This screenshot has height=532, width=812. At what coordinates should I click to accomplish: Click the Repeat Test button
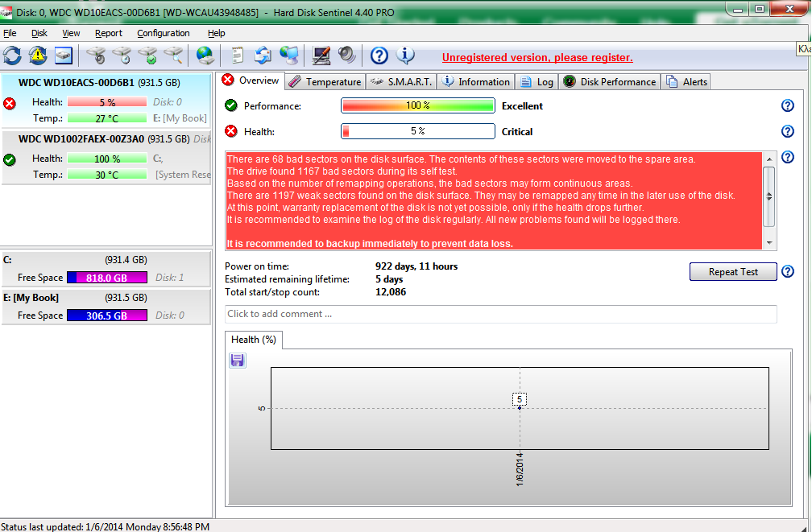(x=733, y=272)
